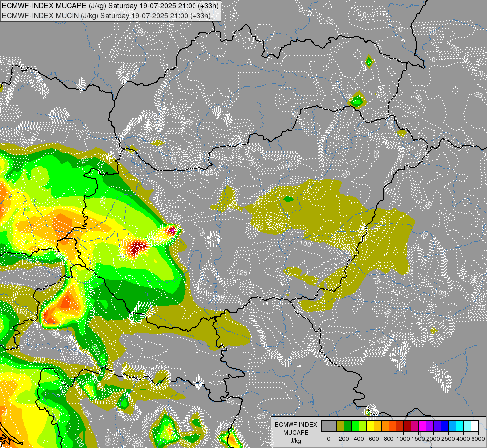Click the ECMWF-INDEX text in the legend

[296, 425]
